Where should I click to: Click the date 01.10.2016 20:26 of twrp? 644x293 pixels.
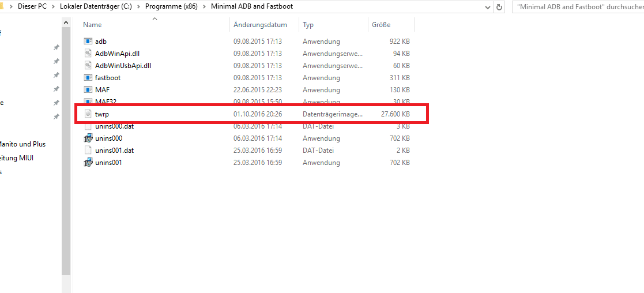258,114
